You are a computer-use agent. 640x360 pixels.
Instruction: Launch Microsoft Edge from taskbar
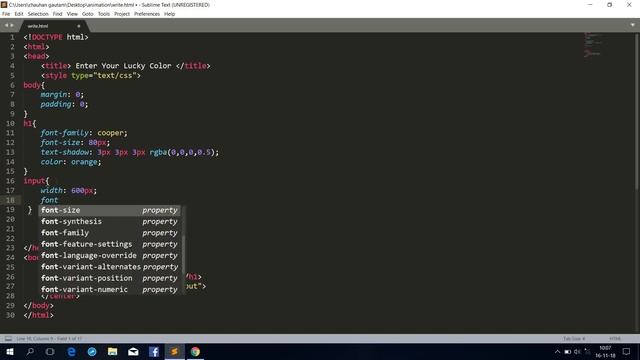(x=71, y=351)
